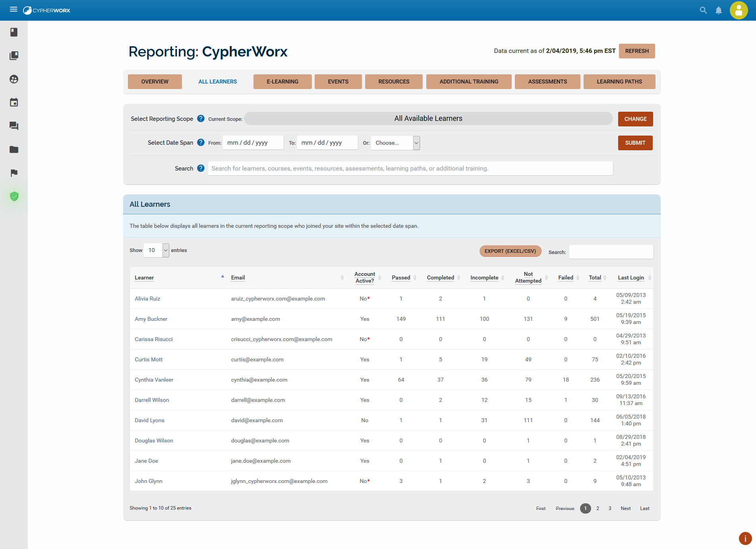Image resolution: width=756 pixels, height=549 pixels.
Task: Click the Change scope button
Action: click(x=635, y=119)
